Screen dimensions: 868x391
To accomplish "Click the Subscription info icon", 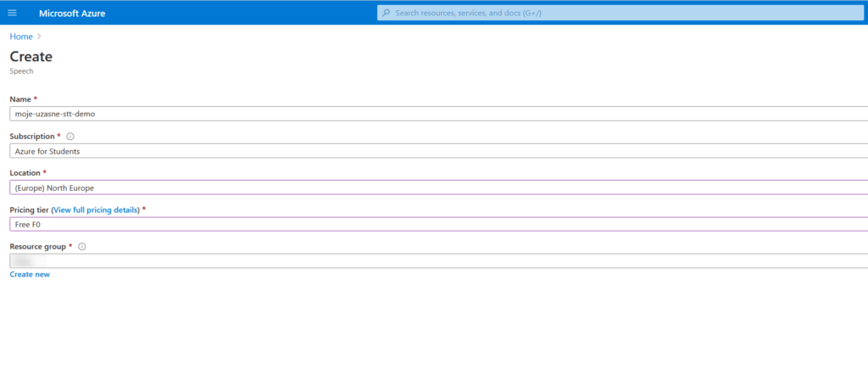I will (70, 137).
